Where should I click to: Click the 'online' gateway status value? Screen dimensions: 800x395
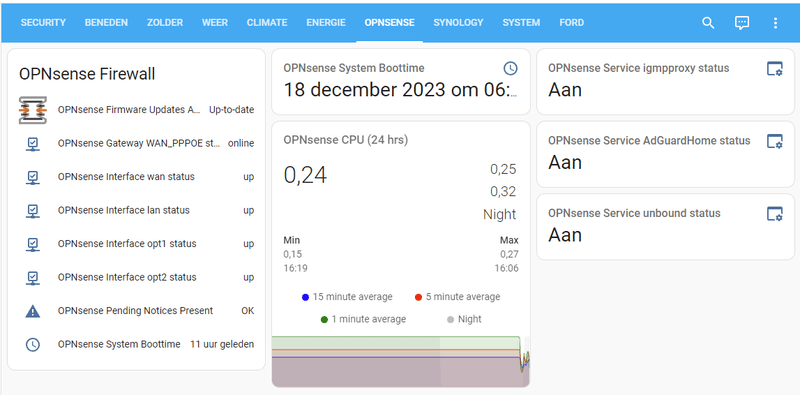(241, 143)
